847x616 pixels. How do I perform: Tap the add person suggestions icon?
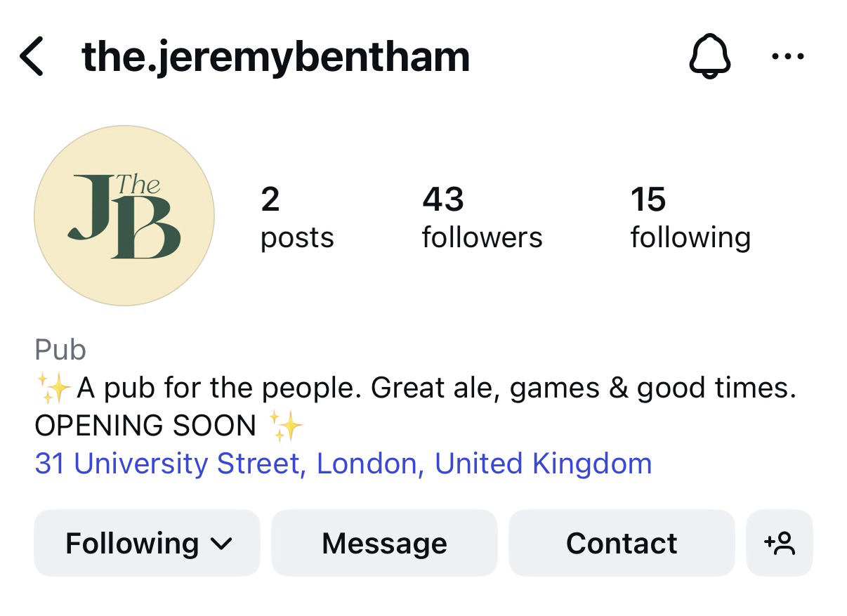click(x=780, y=543)
